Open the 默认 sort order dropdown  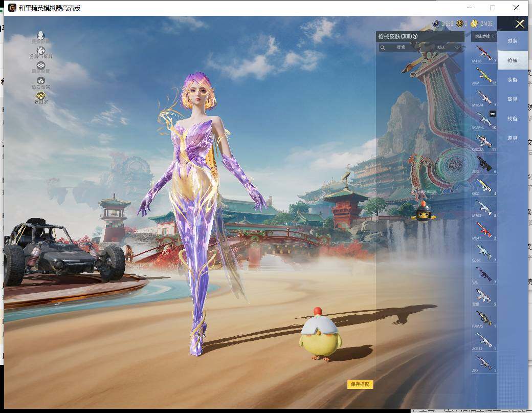[x=448, y=48]
